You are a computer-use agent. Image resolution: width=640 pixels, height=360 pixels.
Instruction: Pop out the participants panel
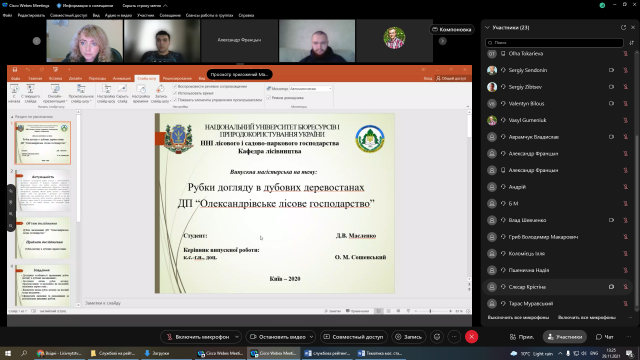point(623,27)
